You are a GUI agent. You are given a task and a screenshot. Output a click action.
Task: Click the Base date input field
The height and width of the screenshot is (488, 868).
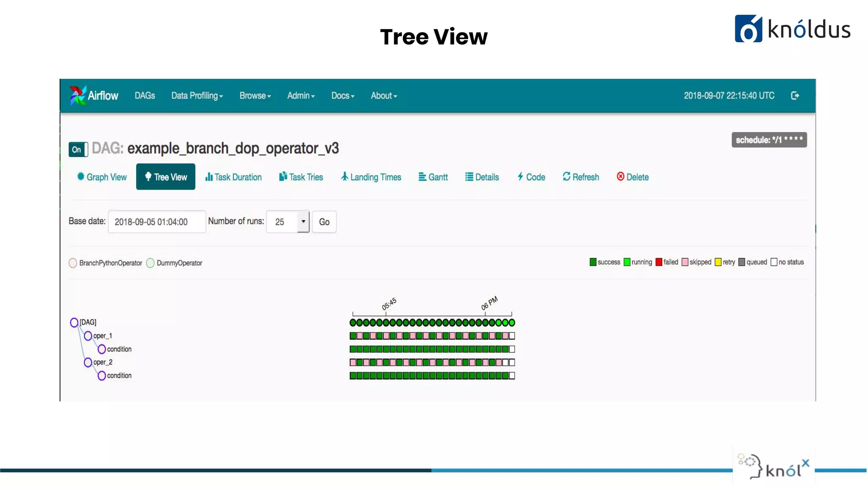pyautogui.click(x=157, y=222)
